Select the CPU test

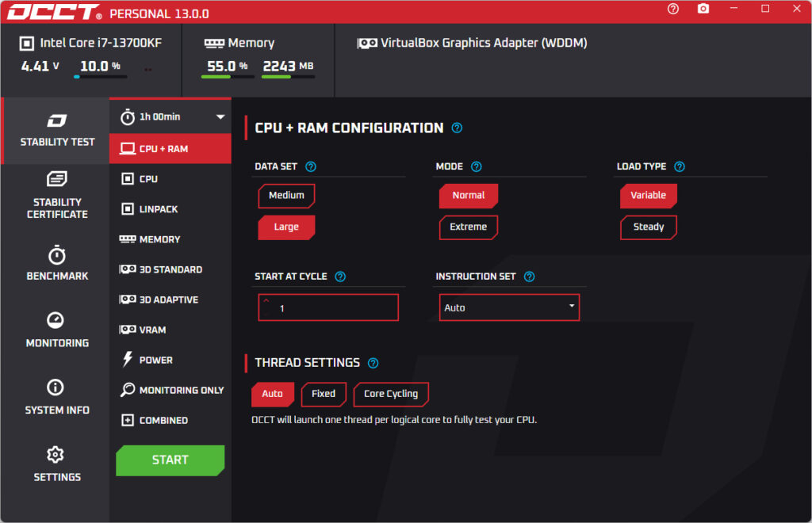pyautogui.click(x=170, y=179)
